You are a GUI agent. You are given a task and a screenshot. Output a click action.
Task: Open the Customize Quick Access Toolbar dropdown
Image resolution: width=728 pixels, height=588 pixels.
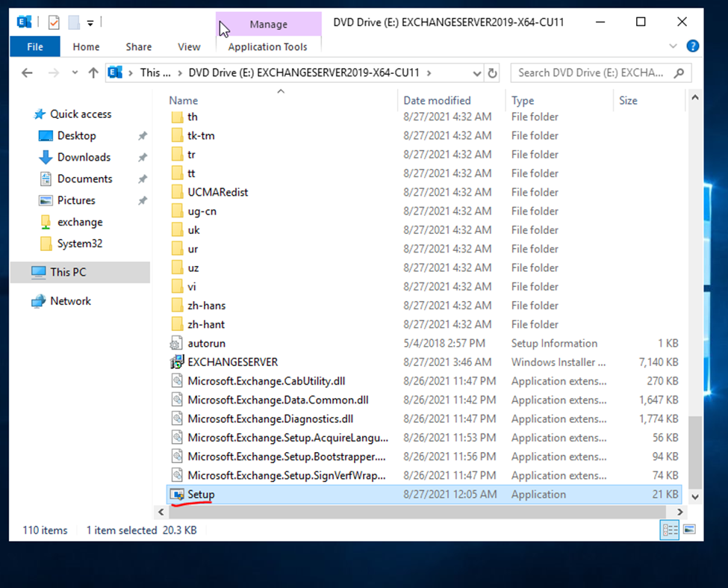click(x=90, y=23)
